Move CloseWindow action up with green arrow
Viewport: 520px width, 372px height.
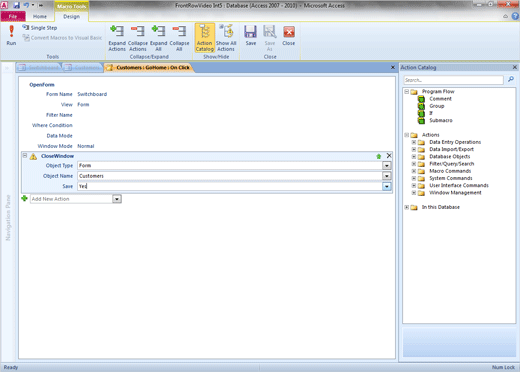[x=379, y=156]
